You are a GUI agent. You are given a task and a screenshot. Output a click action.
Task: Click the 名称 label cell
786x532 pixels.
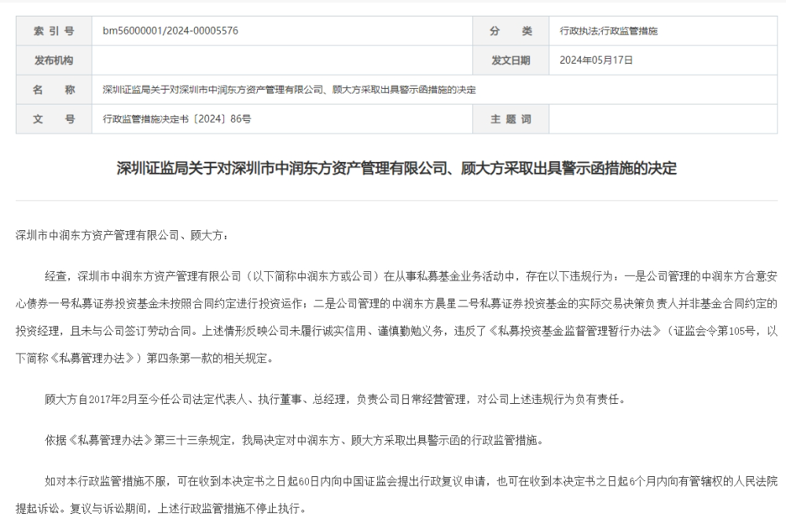coord(53,90)
